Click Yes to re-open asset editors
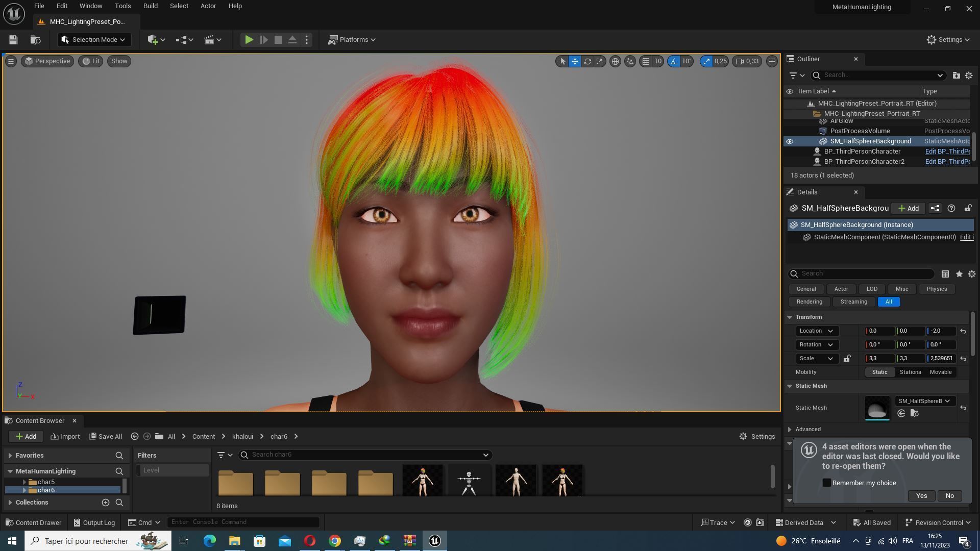 tap(921, 496)
